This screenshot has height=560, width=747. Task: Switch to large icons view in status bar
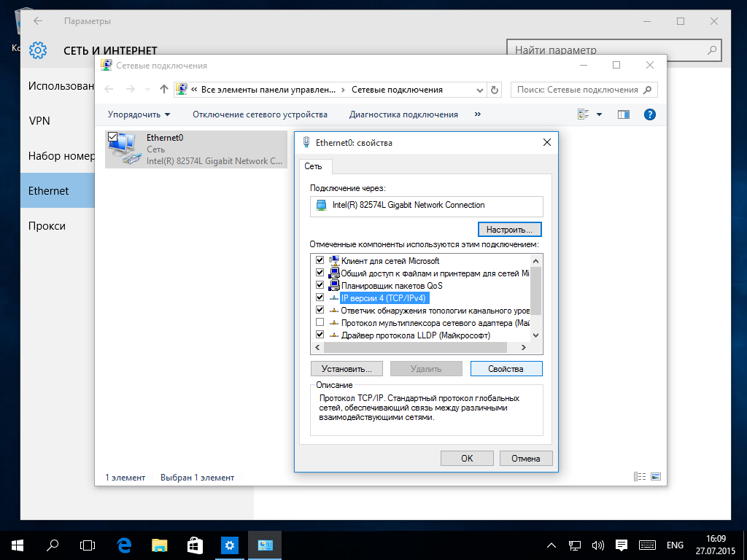pyautogui.click(x=656, y=477)
